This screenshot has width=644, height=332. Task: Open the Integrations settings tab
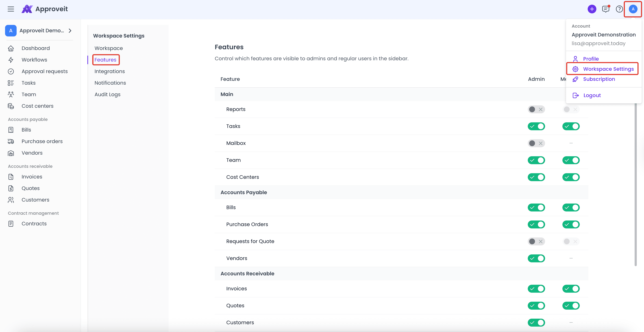pyautogui.click(x=110, y=71)
